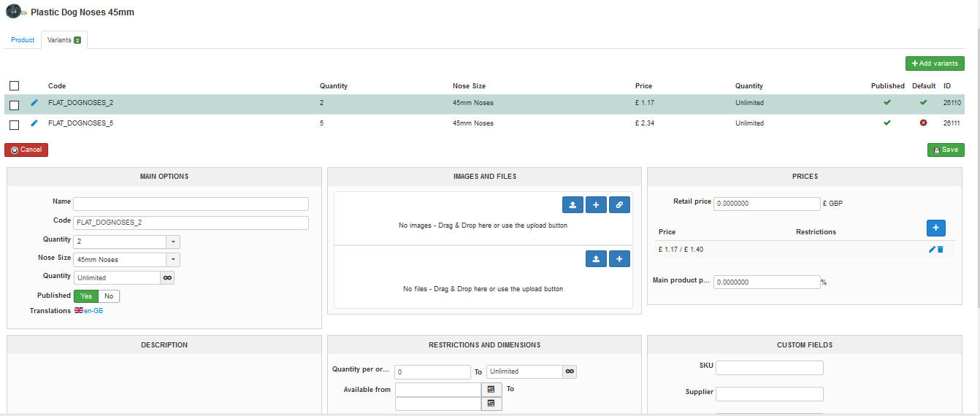This screenshot has height=416, width=980.
Task: Click the Price column header
Action: (x=643, y=86)
